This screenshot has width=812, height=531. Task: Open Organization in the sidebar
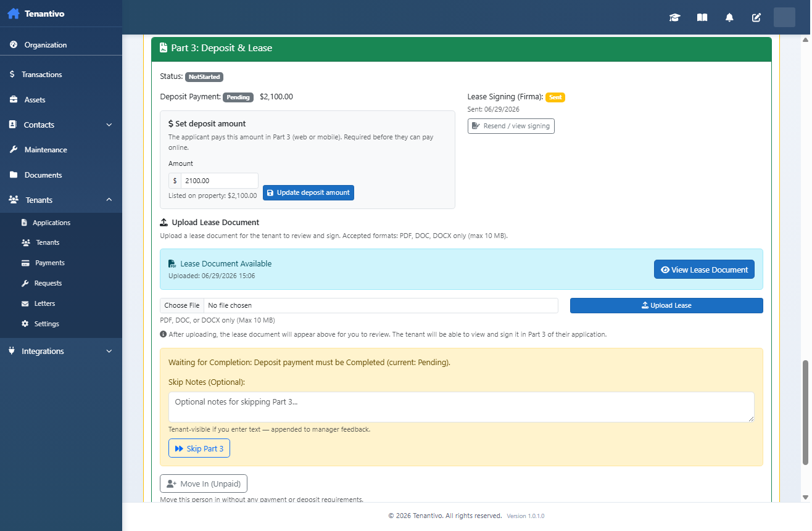click(61, 45)
